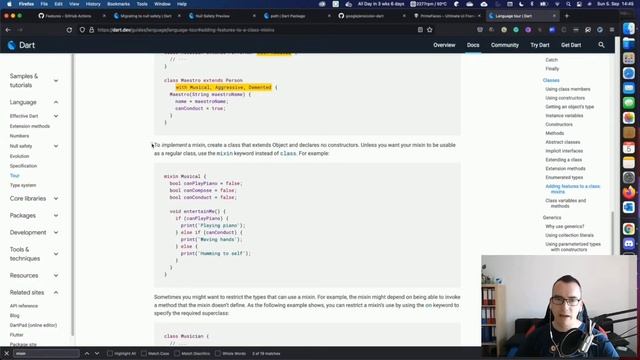Open the site search magnifier icon
The width and height of the screenshot is (640, 360).
601,45
